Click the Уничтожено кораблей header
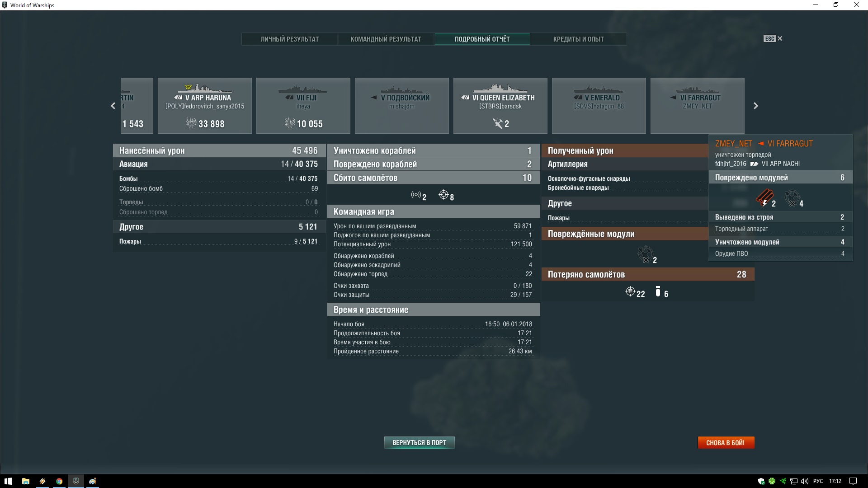 click(x=434, y=150)
